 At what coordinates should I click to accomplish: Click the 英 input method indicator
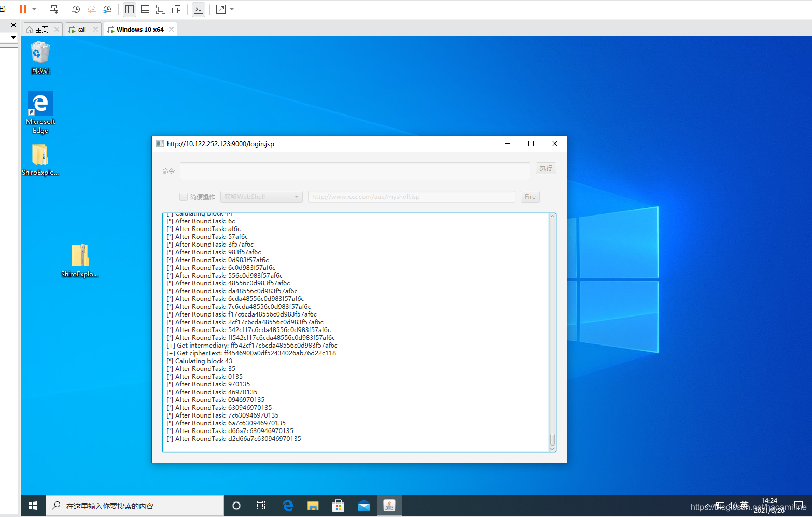click(x=744, y=506)
